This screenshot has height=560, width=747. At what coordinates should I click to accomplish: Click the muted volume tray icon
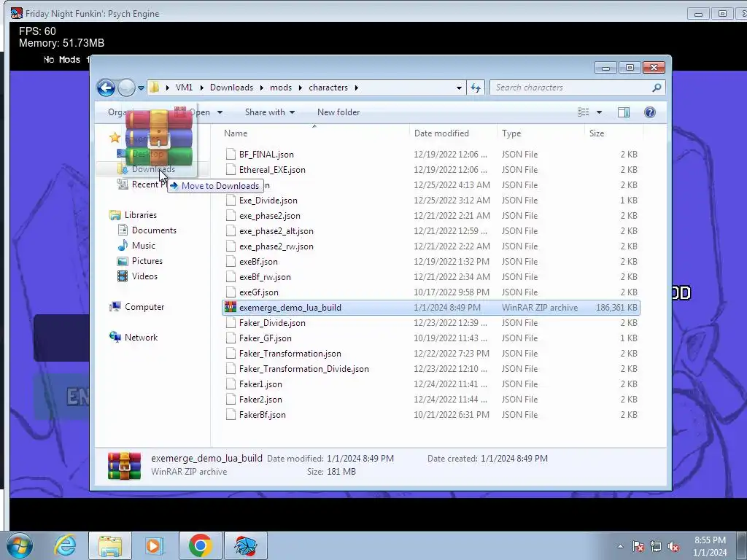tap(673, 546)
